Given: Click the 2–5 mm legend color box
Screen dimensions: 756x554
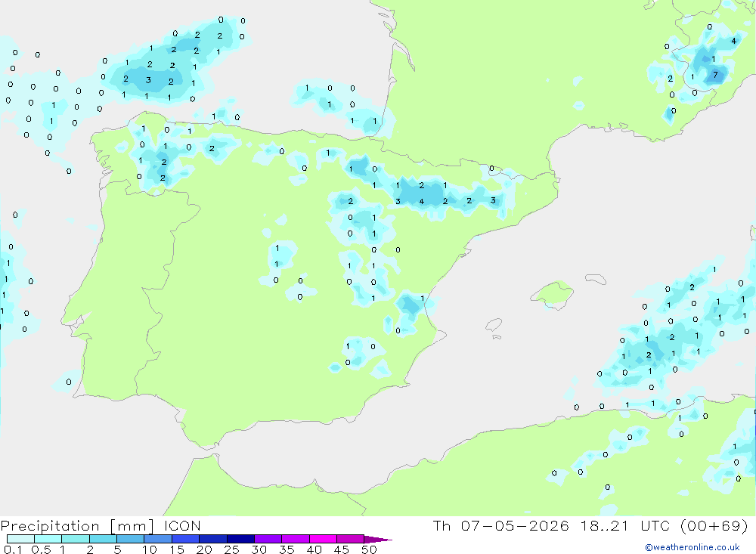Looking at the screenshot, I should 103,539.
